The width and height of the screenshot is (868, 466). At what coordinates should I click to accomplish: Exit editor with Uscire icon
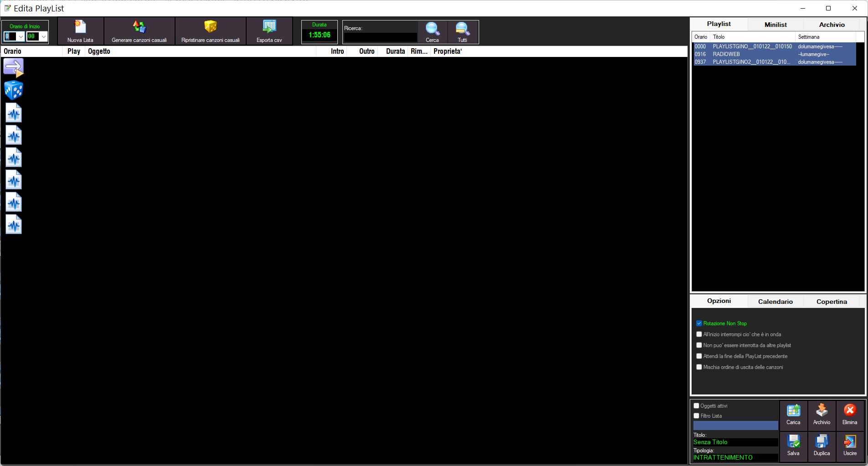coord(850,446)
